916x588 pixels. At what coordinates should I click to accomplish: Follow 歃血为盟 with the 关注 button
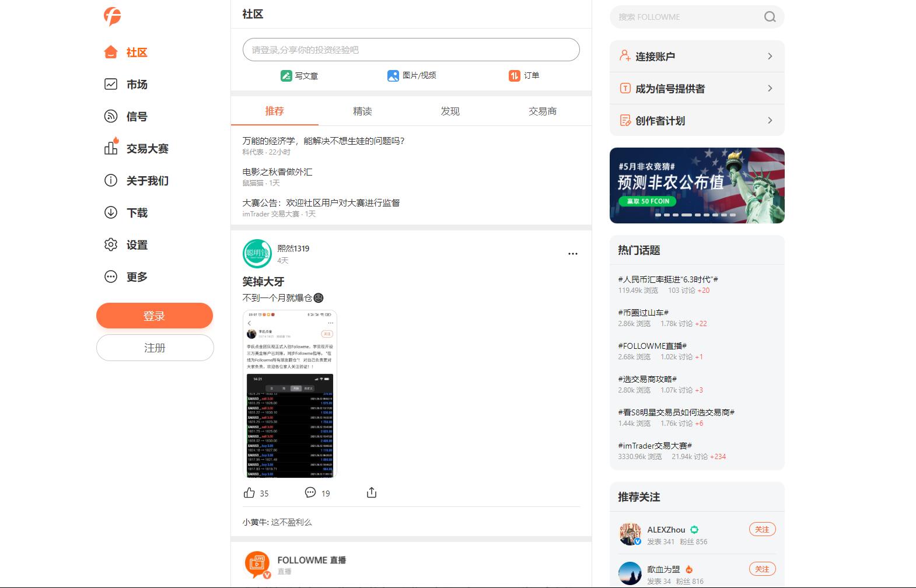pos(763,569)
